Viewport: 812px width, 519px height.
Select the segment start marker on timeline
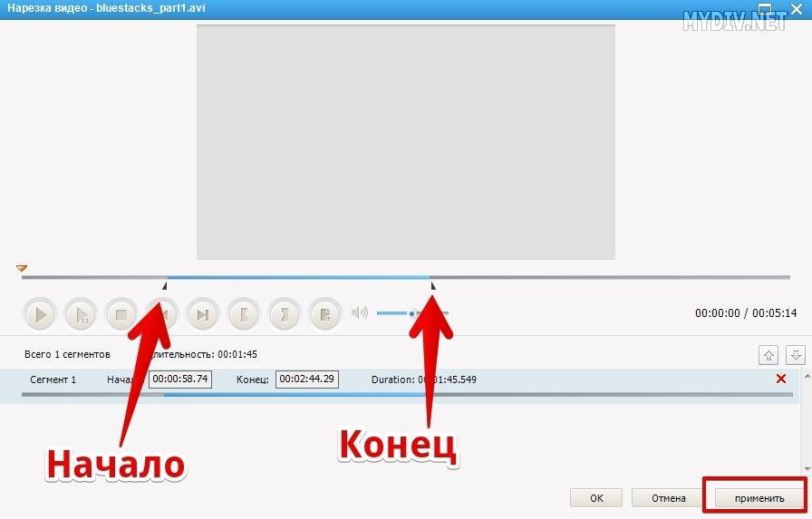[165, 285]
